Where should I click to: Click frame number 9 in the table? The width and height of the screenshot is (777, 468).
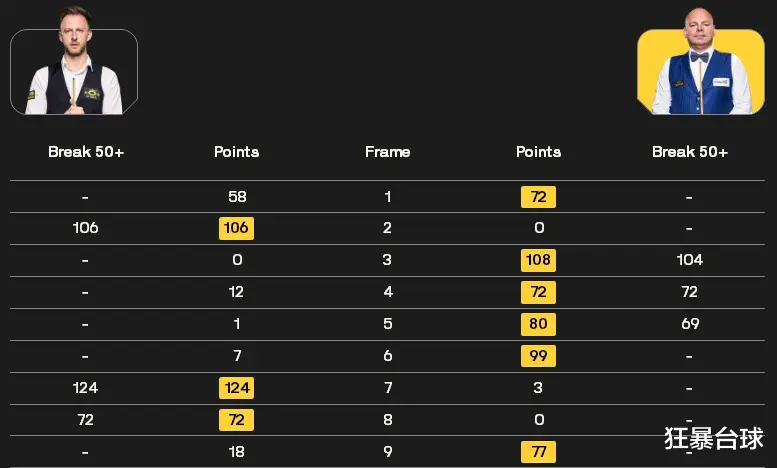388,452
